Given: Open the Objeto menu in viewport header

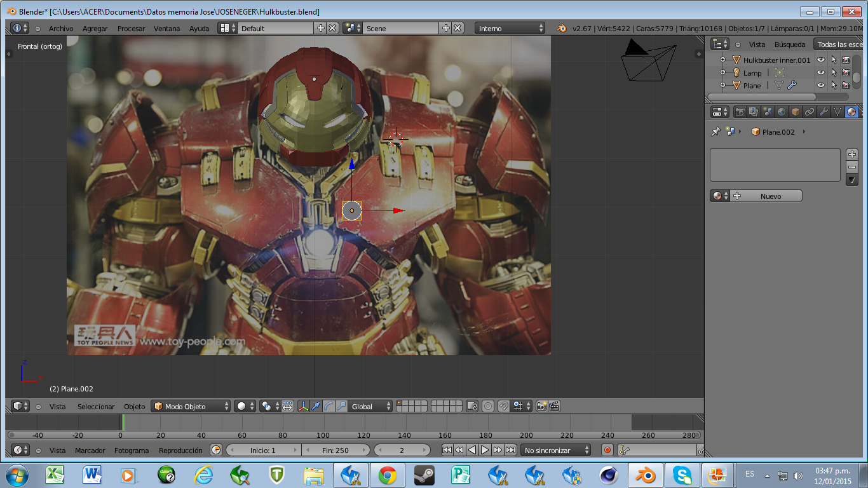Looking at the screenshot, I should pyautogui.click(x=134, y=406).
